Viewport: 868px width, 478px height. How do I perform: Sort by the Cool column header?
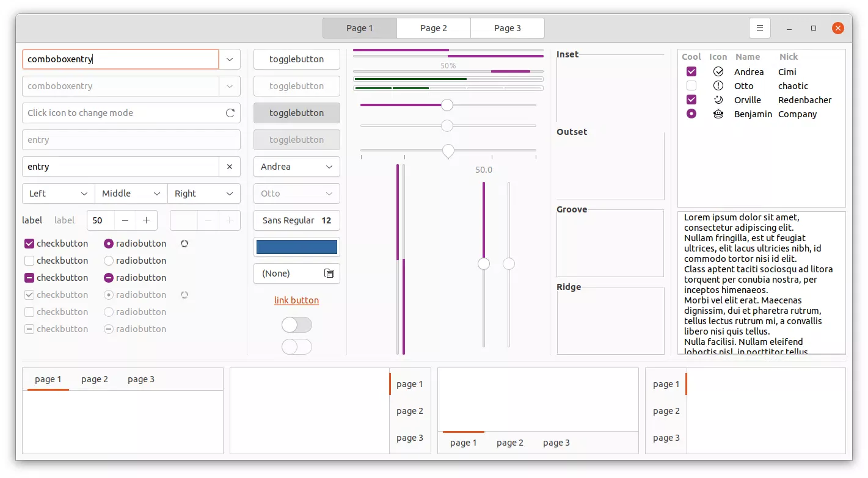pos(691,57)
